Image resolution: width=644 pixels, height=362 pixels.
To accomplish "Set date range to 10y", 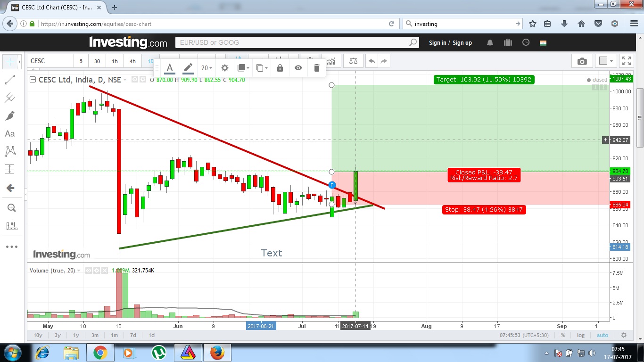I will pyautogui.click(x=38, y=335).
